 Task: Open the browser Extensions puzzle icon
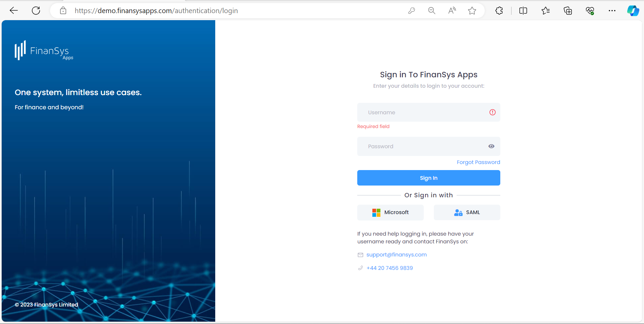(x=499, y=11)
